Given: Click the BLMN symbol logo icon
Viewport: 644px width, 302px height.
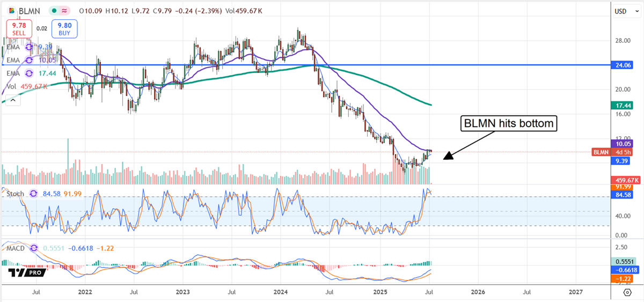Looking at the screenshot, I should (11, 10).
